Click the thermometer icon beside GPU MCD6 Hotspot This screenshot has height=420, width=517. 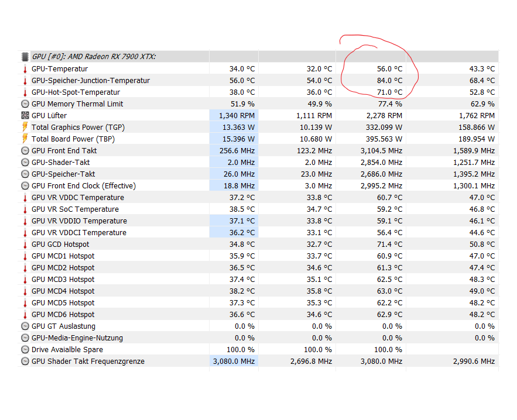25,315
